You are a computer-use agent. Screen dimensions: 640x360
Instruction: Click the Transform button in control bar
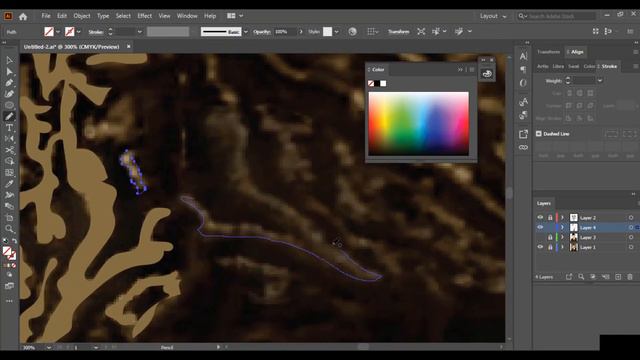(398, 31)
